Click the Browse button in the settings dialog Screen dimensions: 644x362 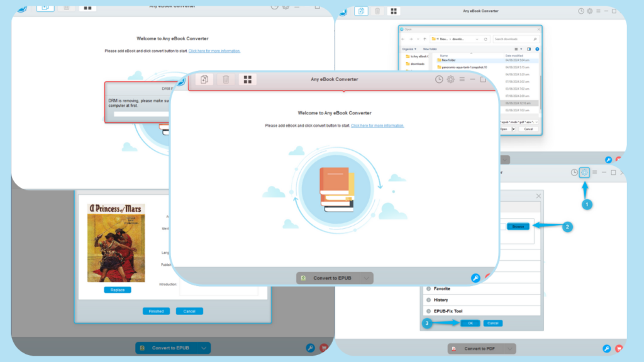pyautogui.click(x=518, y=226)
